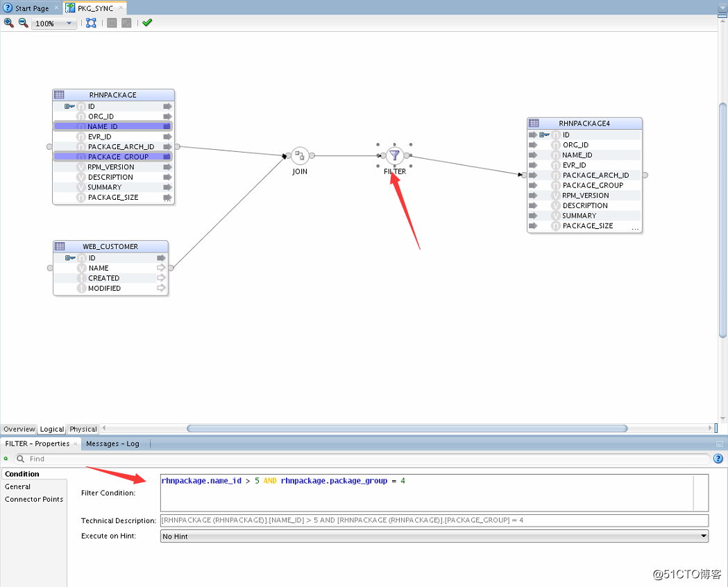Open the FILTER - Properties tab

coord(37,443)
